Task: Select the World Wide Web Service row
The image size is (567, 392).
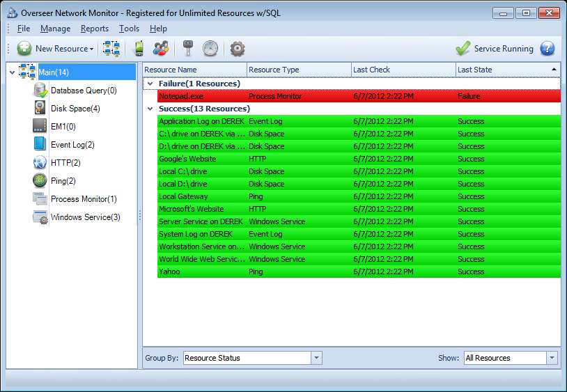Action: (x=359, y=259)
